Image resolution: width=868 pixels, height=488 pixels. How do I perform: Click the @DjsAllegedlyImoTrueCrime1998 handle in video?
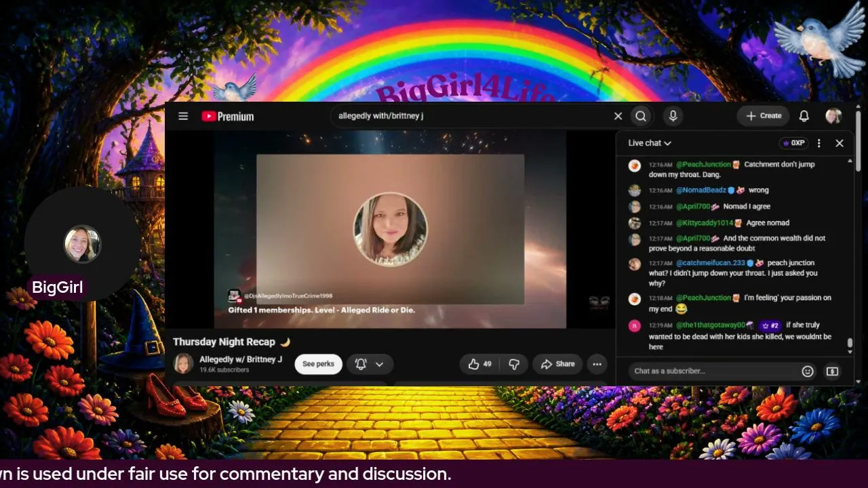pyautogui.click(x=288, y=296)
